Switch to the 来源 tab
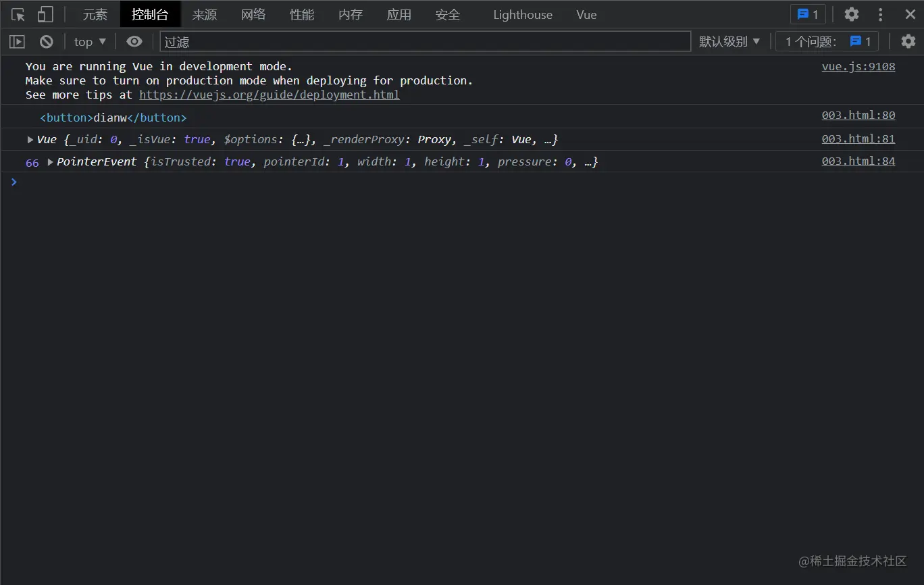The image size is (924, 585). 205,14
